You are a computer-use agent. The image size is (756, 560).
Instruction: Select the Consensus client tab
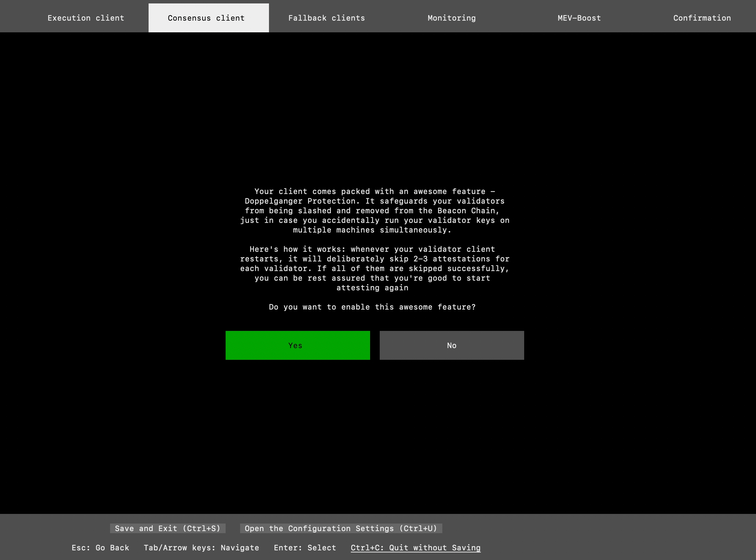(x=208, y=18)
